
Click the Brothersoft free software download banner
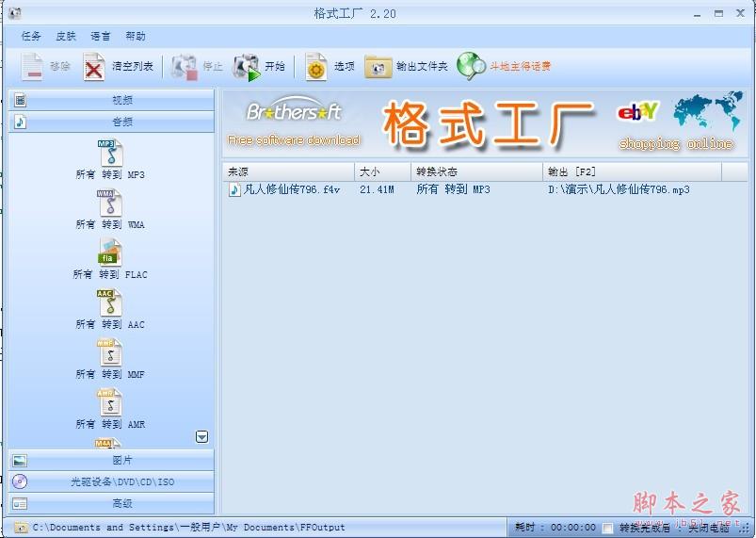coord(294,122)
